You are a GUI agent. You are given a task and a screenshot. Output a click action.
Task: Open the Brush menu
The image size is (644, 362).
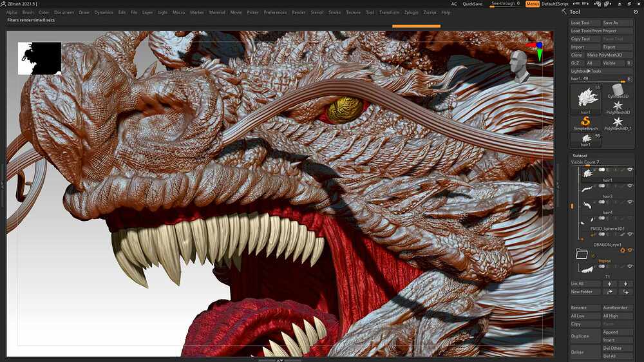(28, 12)
